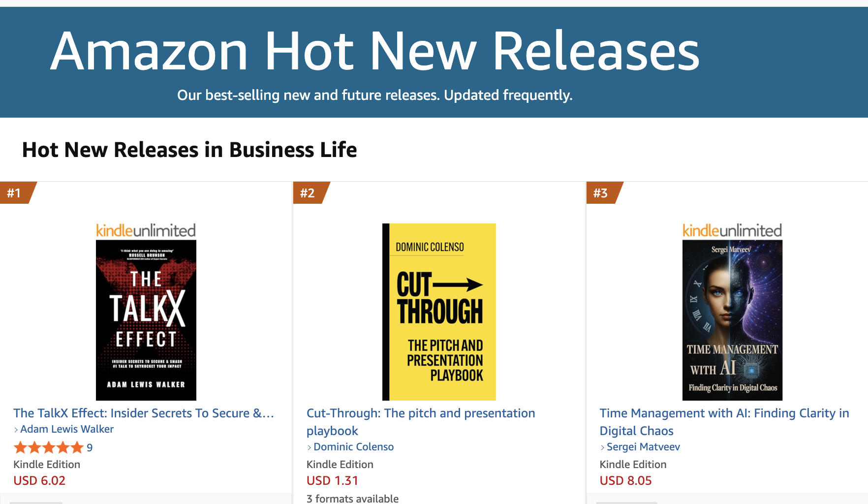Click the USD 8.05 price
The height and width of the screenshot is (504, 868).
click(x=625, y=480)
